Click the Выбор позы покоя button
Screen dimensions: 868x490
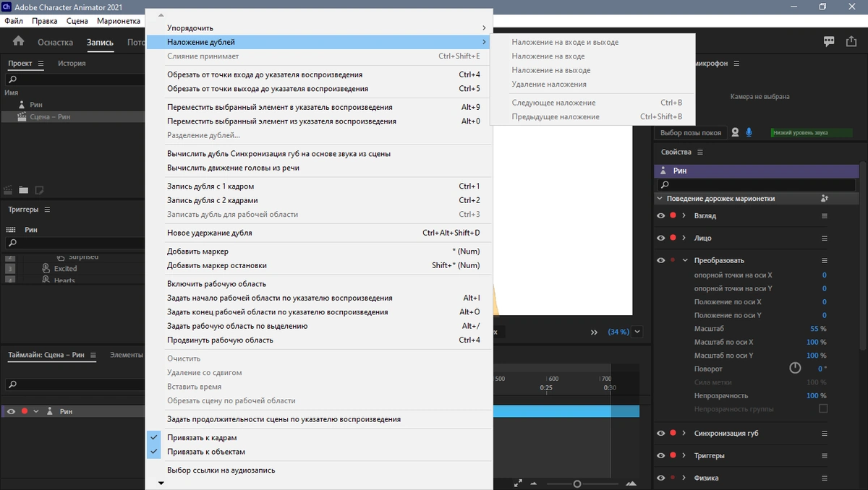[691, 132]
